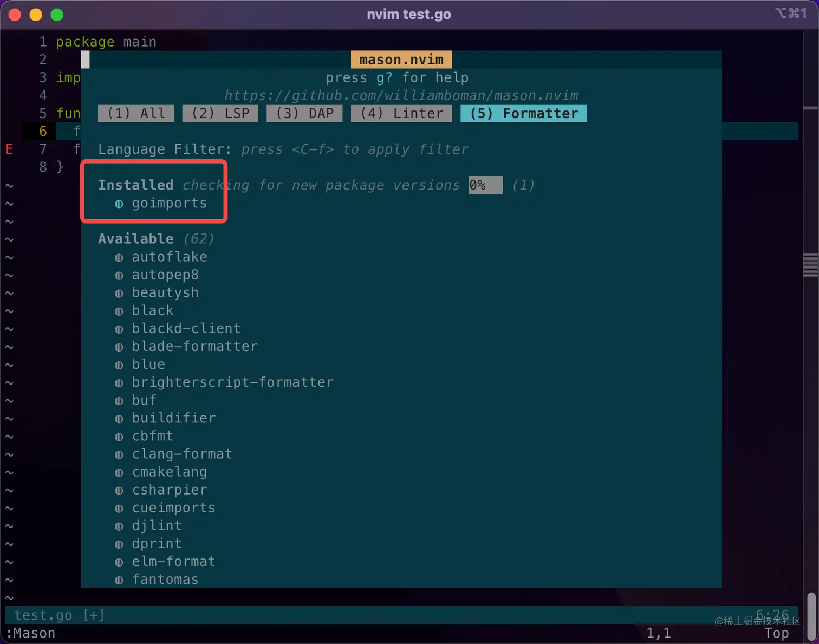Select the blue package name
This screenshot has width=819, height=644.
(x=148, y=364)
